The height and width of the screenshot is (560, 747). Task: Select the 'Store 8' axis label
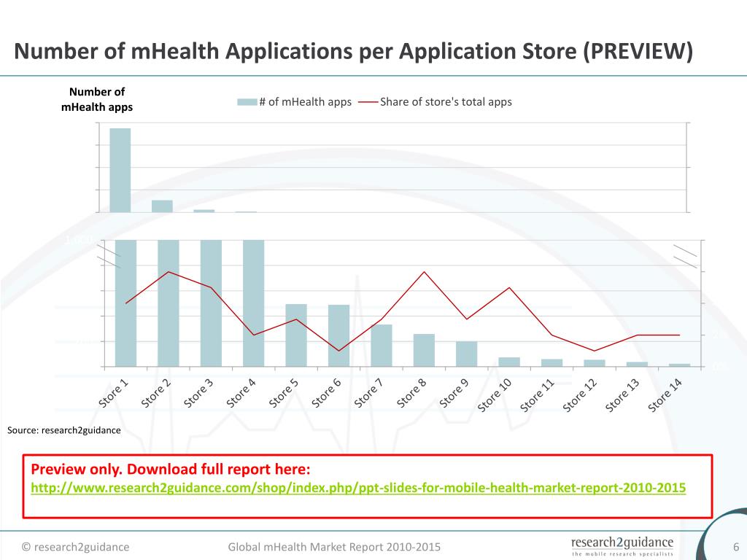(x=411, y=393)
